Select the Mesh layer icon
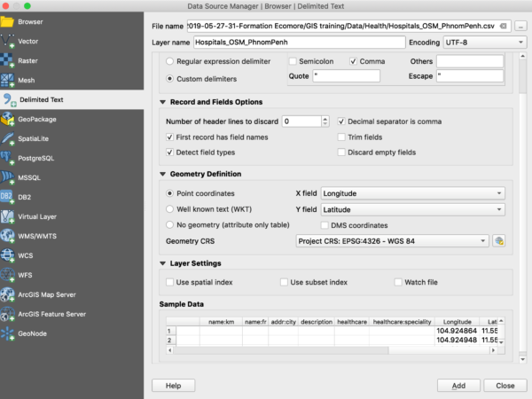This screenshot has width=532, height=399. (7, 80)
